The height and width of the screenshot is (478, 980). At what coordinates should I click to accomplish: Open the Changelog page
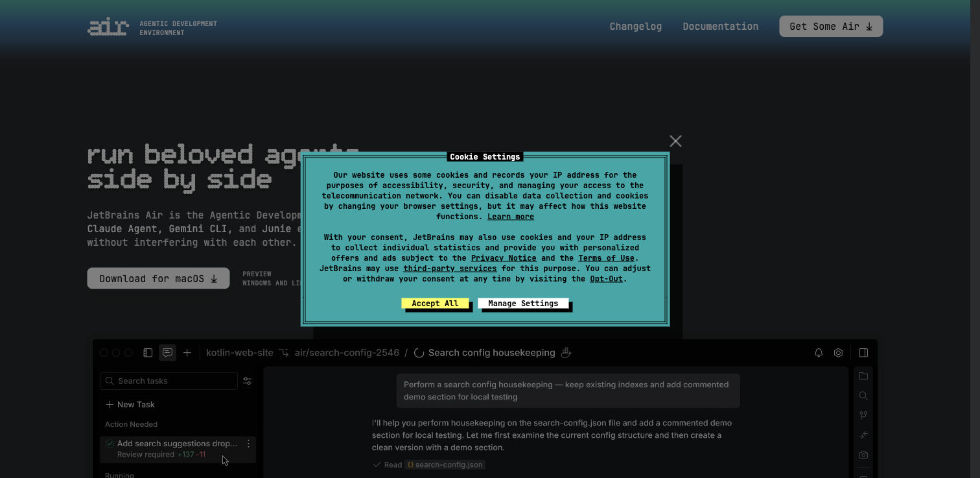636,27
